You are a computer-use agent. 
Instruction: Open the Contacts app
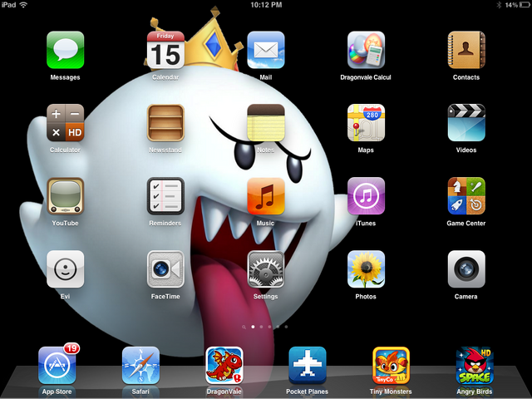pos(466,50)
